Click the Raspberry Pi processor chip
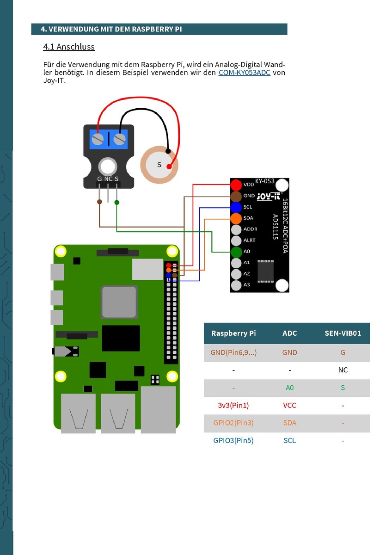392x555 pixels. tap(119, 302)
